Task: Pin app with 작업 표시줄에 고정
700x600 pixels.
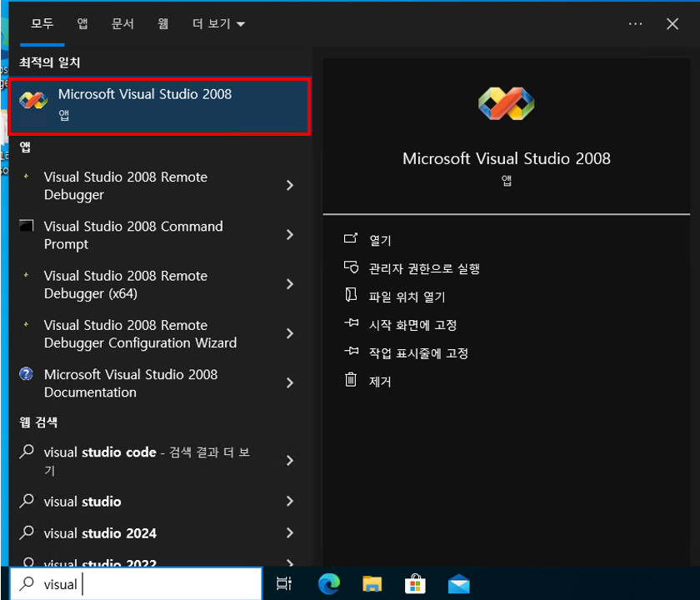Action: pos(418,353)
